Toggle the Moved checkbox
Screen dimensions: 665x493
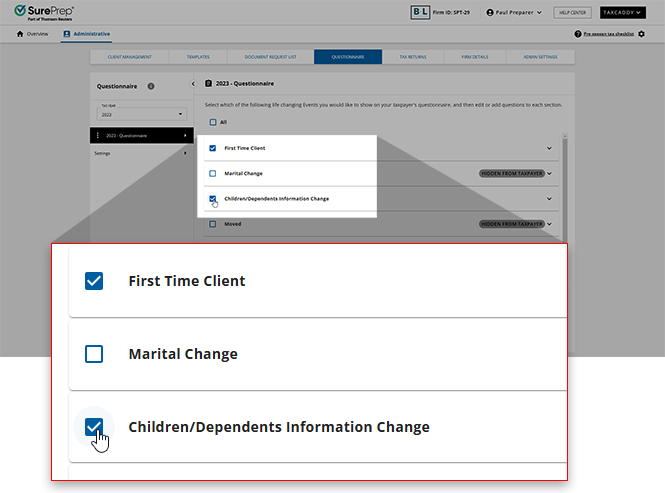(213, 224)
